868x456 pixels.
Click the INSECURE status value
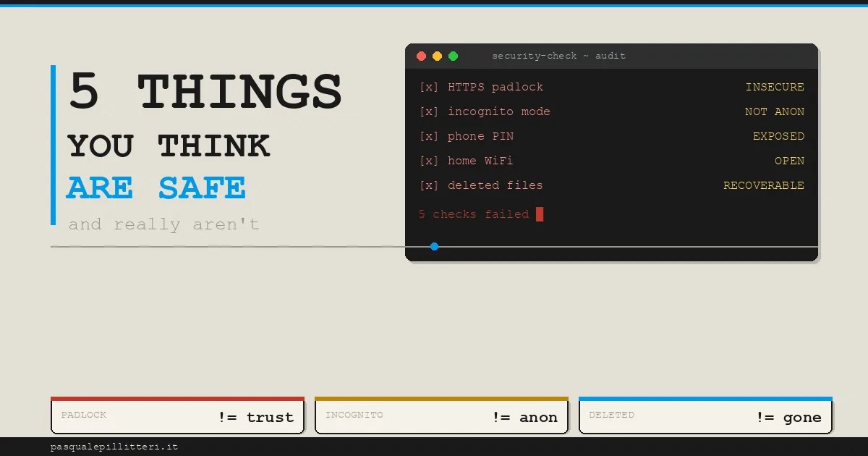point(775,87)
